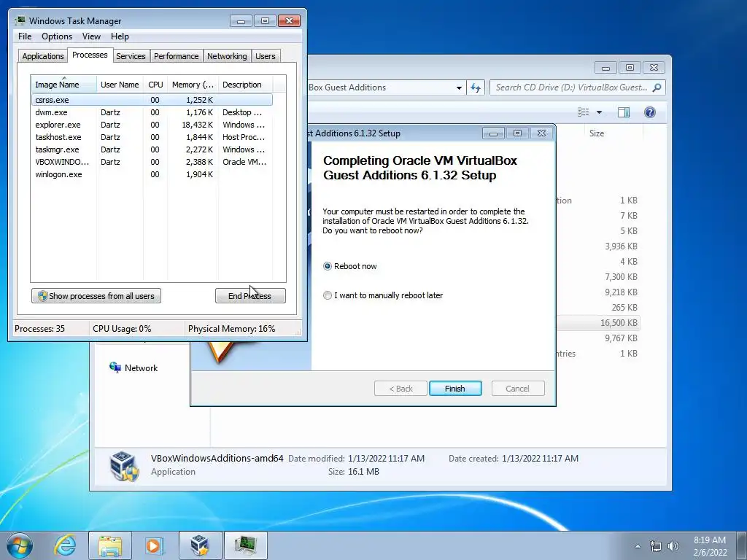
Task: Click the search magnifier icon in Explorer
Action: [657, 87]
